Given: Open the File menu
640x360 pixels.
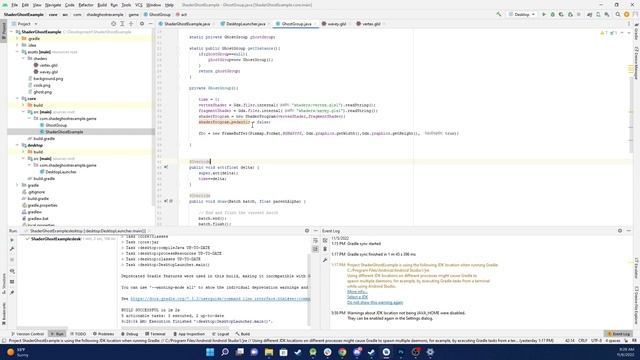Looking at the screenshot, I should pyautogui.click(x=14, y=5).
